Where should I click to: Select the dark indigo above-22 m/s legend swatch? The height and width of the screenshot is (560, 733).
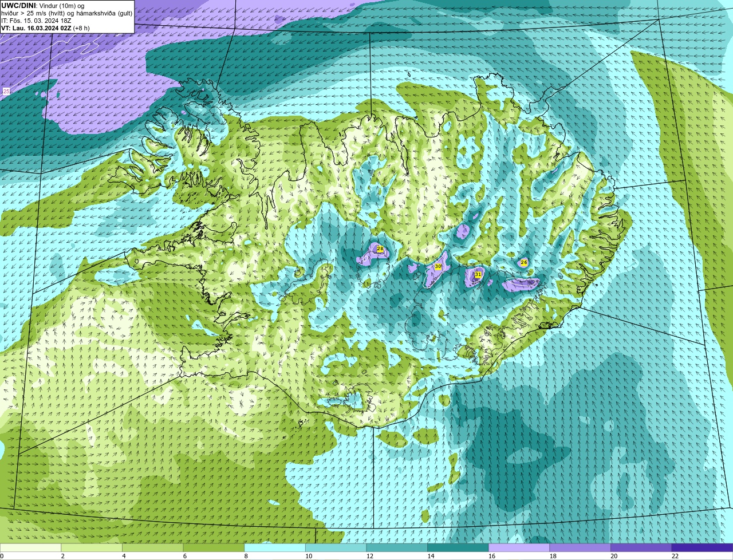click(702, 547)
